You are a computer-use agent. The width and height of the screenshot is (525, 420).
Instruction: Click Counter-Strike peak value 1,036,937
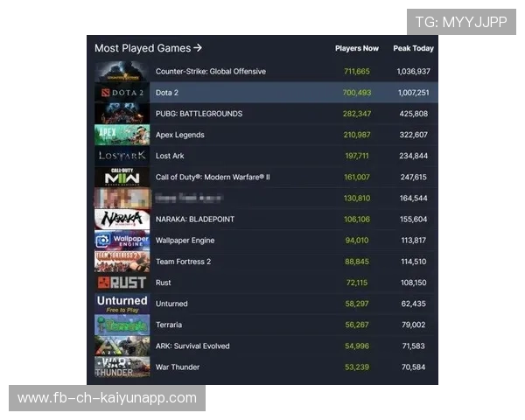click(414, 72)
